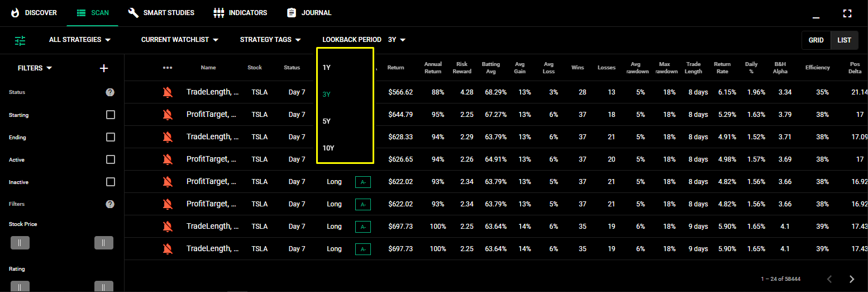Click the 4.28 risk reward value
Viewport: 868px width, 292px height.
[x=466, y=92]
